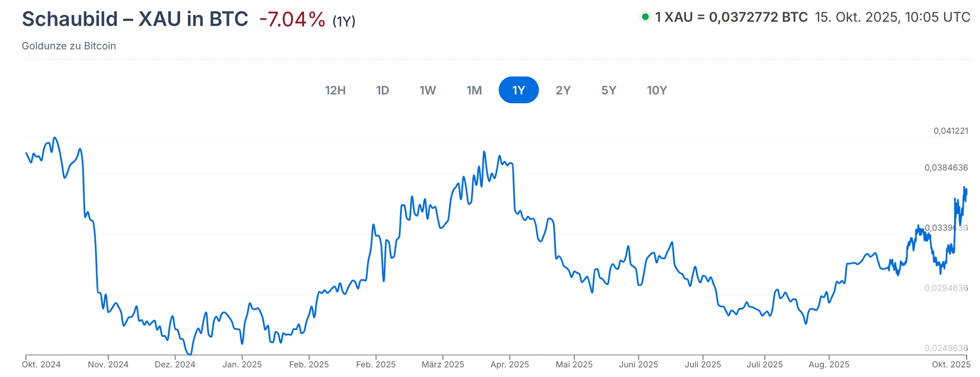
Task: Click the 0,0384636 y-axis label
Action: (x=946, y=168)
